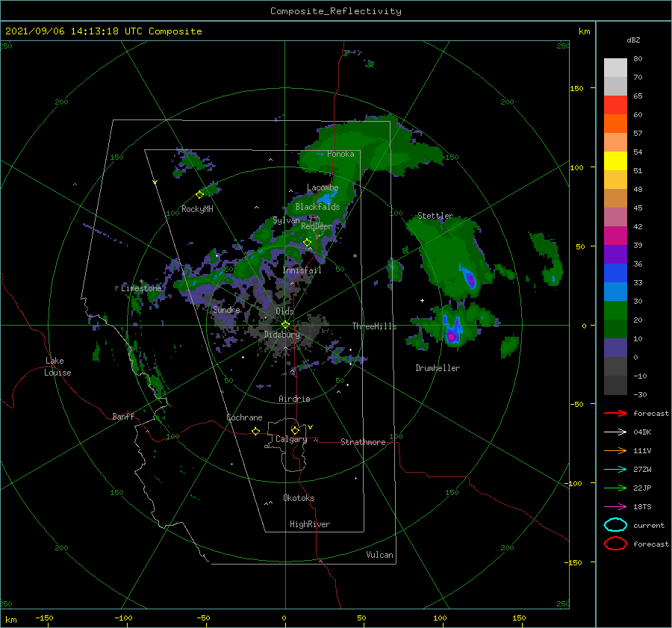672x628 pixels.
Task: Click the orange 111V arrow legend icon
Action: click(x=615, y=450)
